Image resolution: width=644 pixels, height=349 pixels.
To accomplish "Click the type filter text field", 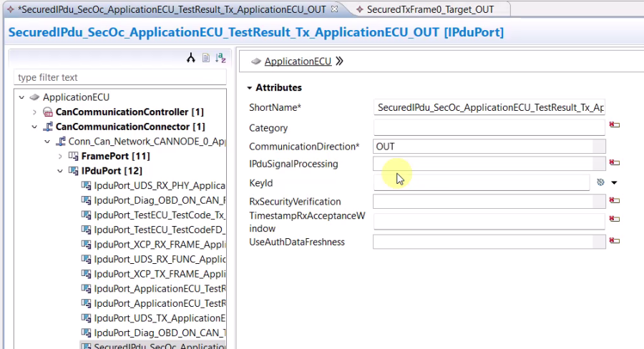I will 120,77.
